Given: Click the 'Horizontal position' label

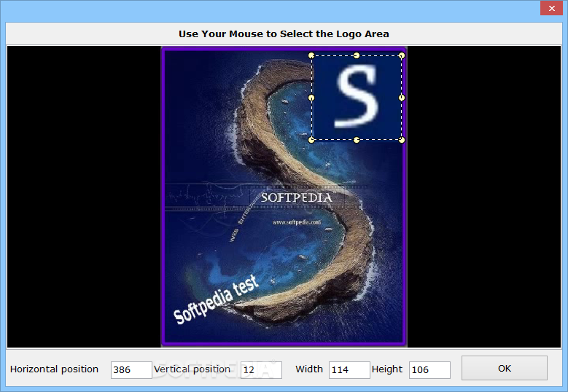Looking at the screenshot, I should 55,369.
